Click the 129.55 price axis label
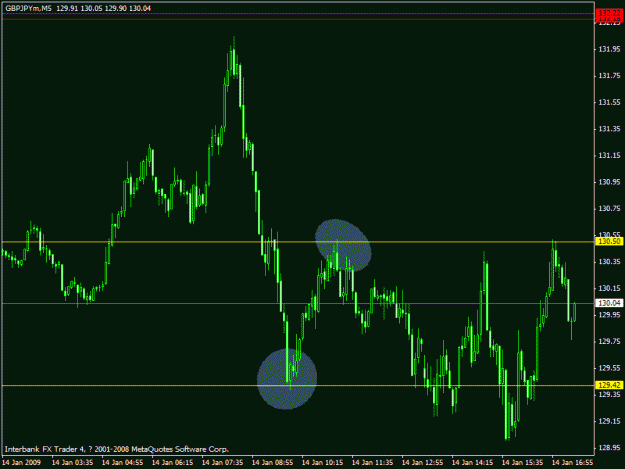 coord(609,368)
